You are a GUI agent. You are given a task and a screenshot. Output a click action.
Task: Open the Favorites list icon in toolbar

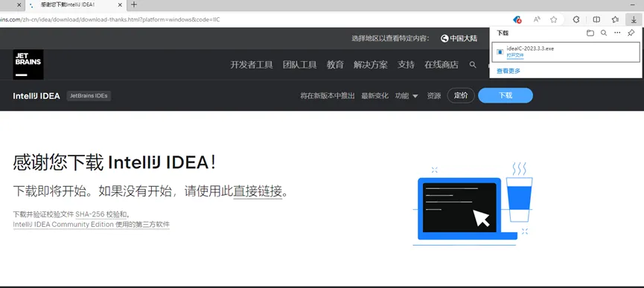click(615, 19)
